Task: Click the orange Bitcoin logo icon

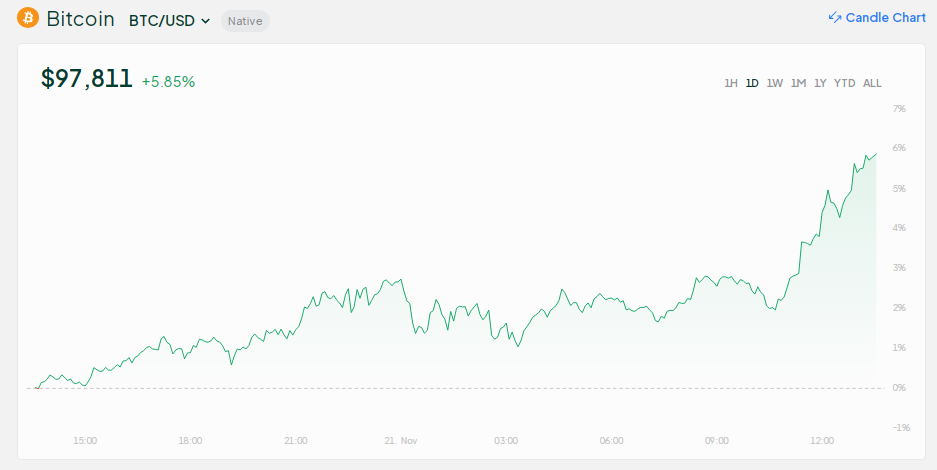Action: click(28, 19)
